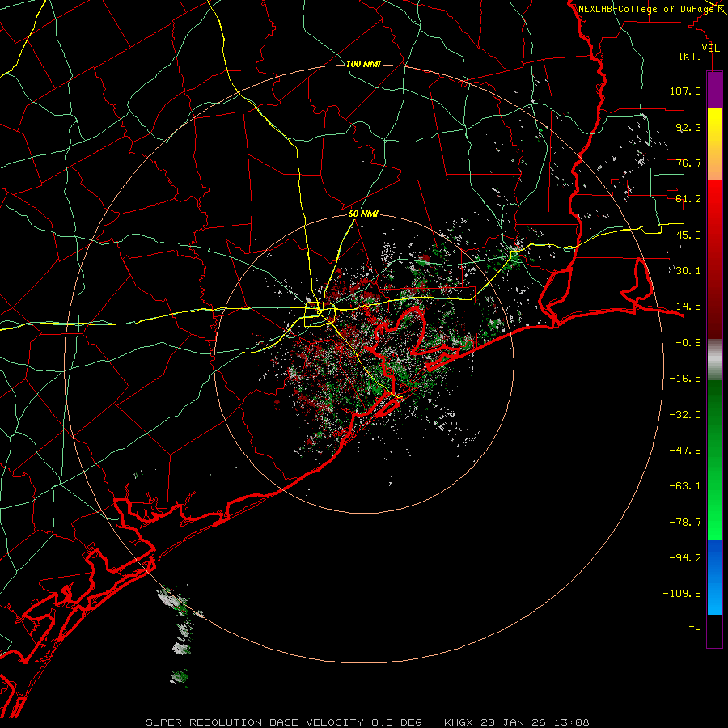
Task: Click the bright red segment of the color bar
Action: pyautogui.click(x=714, y=260)
